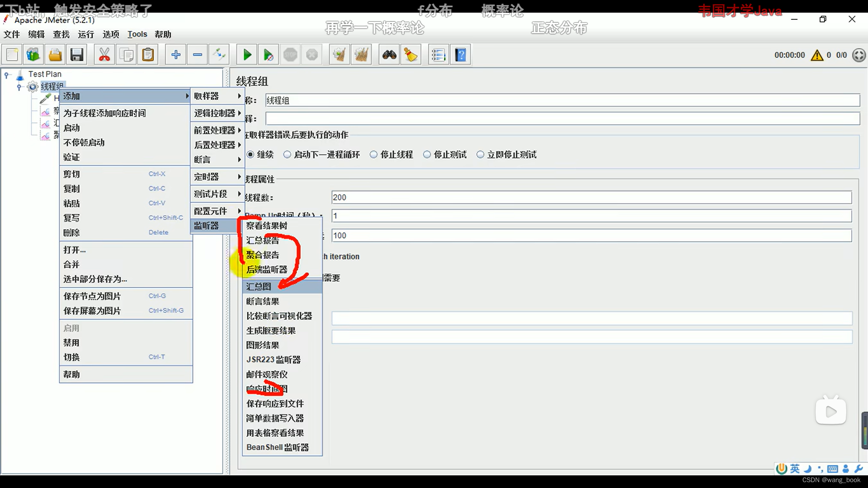Click the New test plan icon

[12, 55]
